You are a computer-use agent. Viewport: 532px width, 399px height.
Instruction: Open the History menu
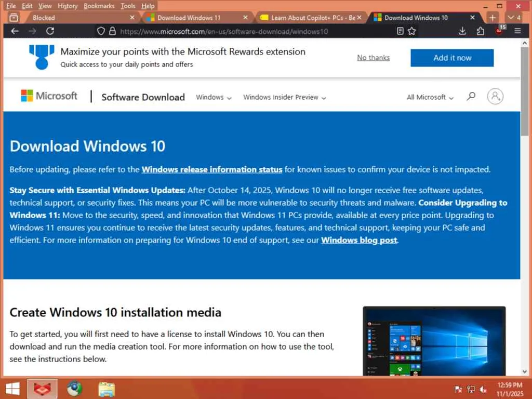tap(68, 6)
